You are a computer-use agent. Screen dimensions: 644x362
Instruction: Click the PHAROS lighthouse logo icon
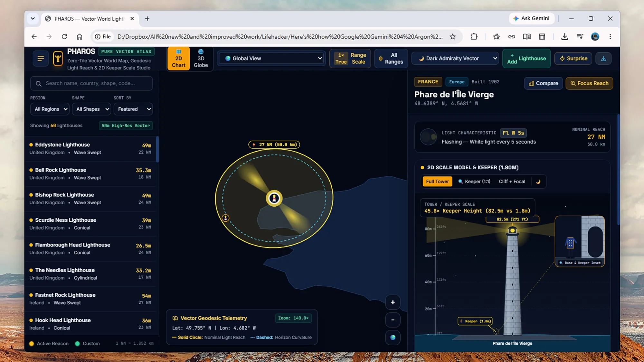pyautogui.click(x=58, y=59)
